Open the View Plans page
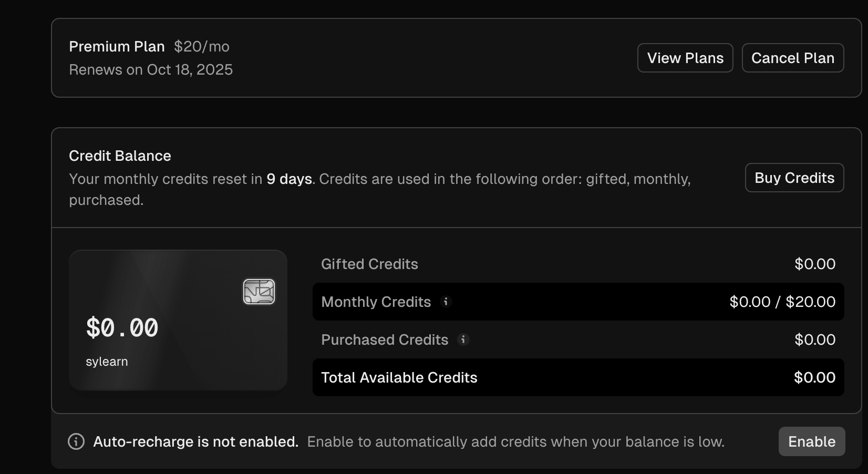Viewport: 868px width, 474px height. pos(685,58)
